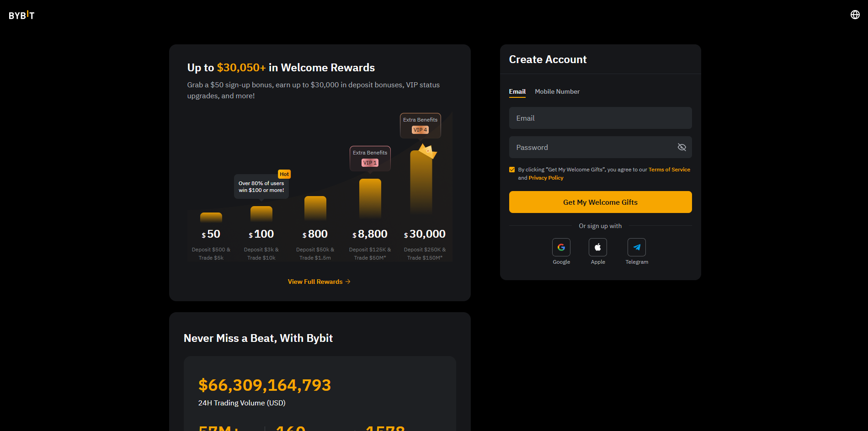Click 'Over 80% of users win $100' tooltip

pyautogui.click(x=261, y=186)
